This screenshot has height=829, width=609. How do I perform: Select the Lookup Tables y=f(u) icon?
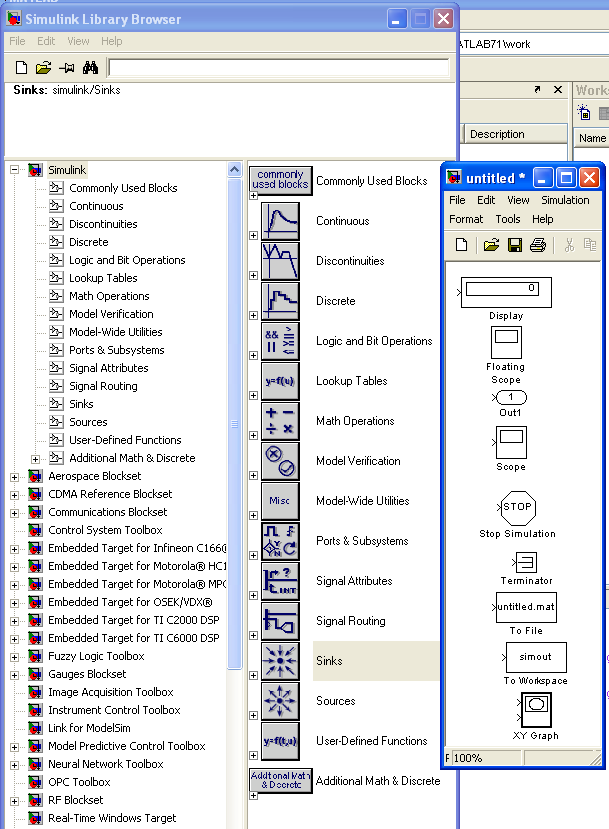point(280,381)
